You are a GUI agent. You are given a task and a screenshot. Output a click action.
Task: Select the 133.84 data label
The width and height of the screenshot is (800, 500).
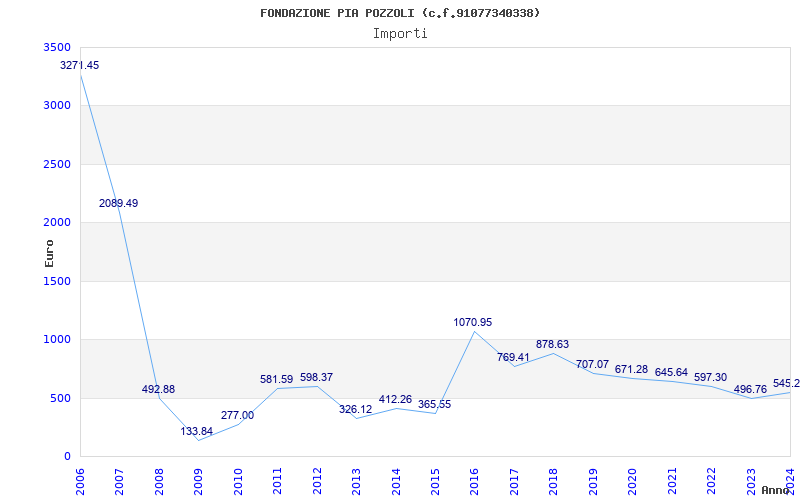(x=196, y=431)
